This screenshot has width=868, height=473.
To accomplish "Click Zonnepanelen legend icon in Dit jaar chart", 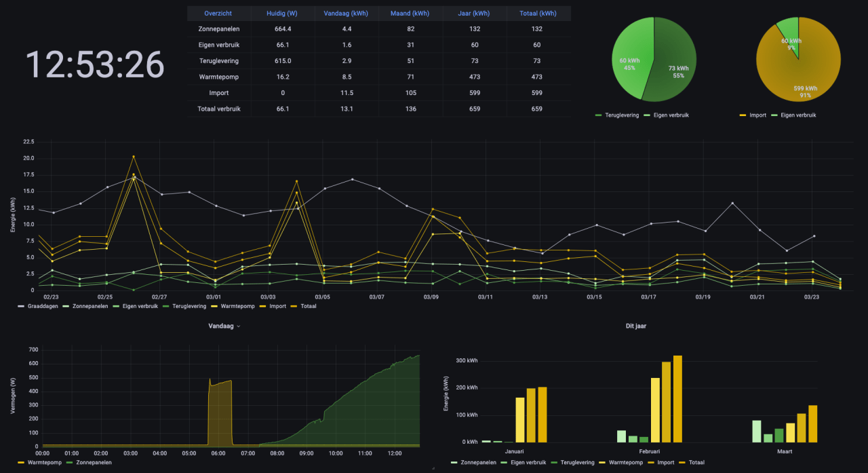I will (x=454, y=462).
